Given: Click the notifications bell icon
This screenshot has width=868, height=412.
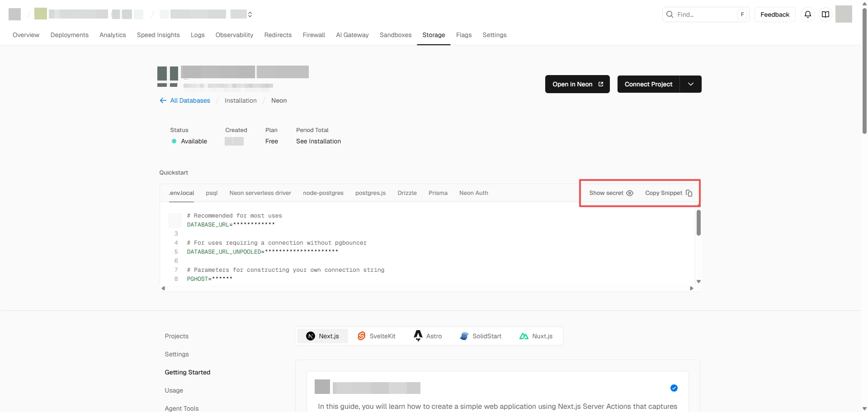Looking at the screenshot, I should (808, 14).
